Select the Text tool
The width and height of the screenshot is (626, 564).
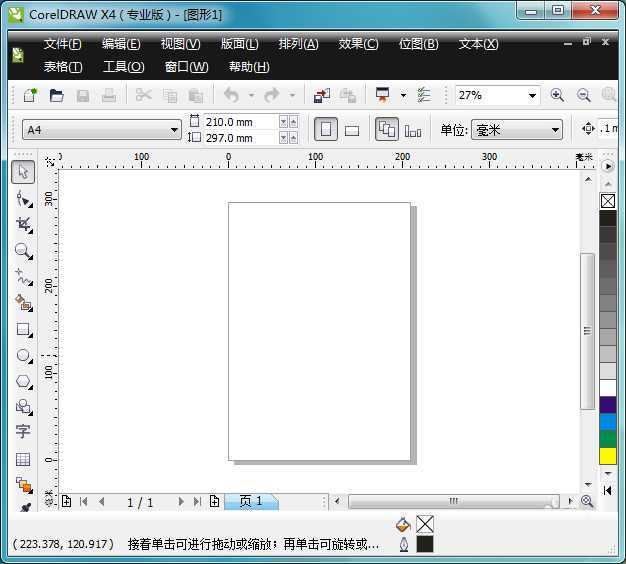(x=23, y=432)
